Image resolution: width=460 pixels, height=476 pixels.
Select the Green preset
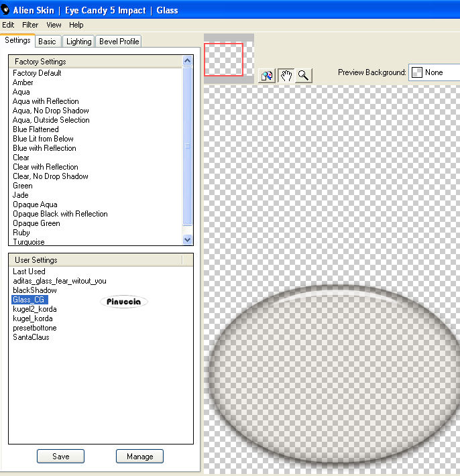click(x=23, y=186)
